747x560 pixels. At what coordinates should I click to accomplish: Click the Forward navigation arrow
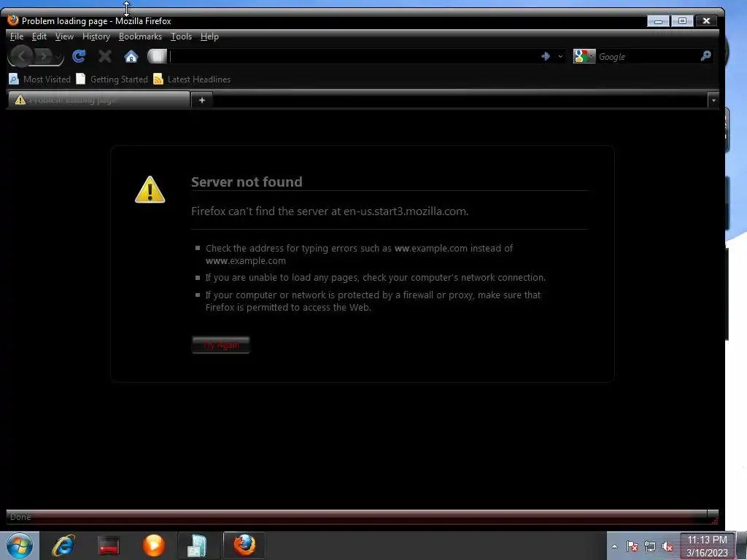click(x=43, y=57)
